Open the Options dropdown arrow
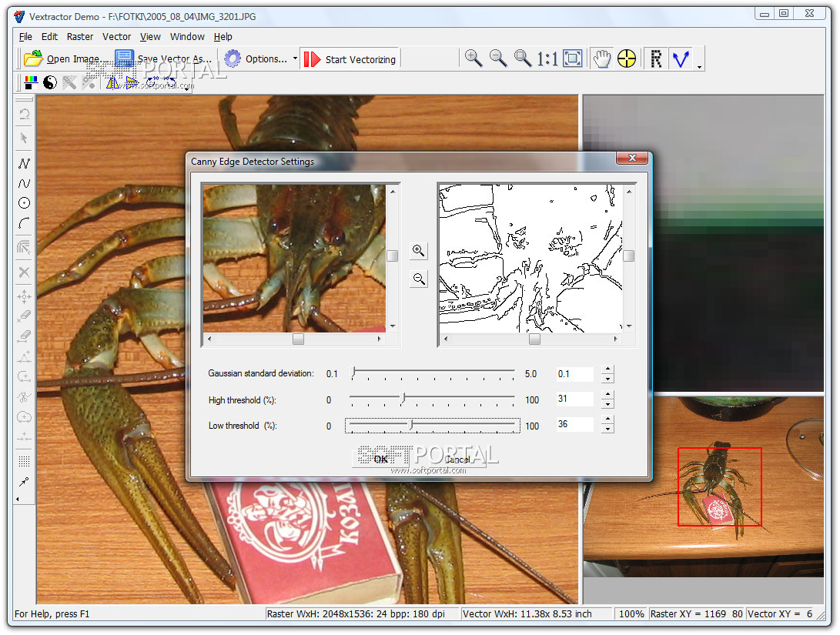The width and height of the screenshot is (840, 635). tap(295, 58)
